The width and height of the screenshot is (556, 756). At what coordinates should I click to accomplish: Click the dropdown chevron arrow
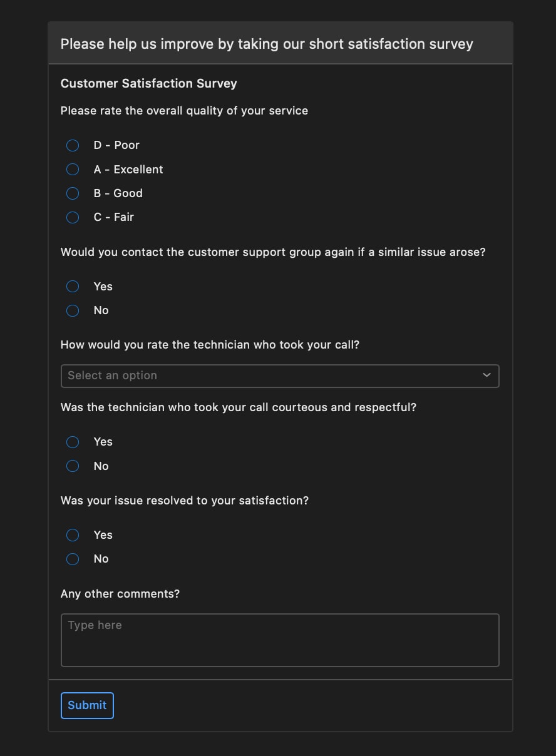coord(487,375)
